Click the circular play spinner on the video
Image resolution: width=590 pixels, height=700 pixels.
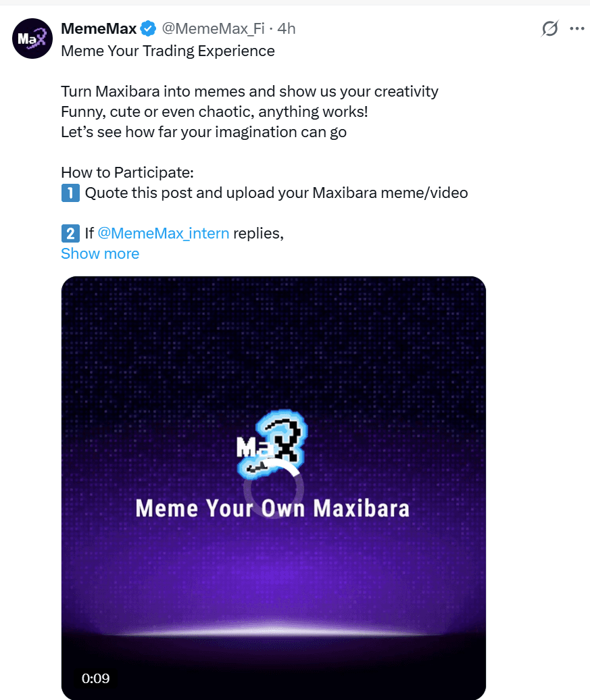coord(274,489)
